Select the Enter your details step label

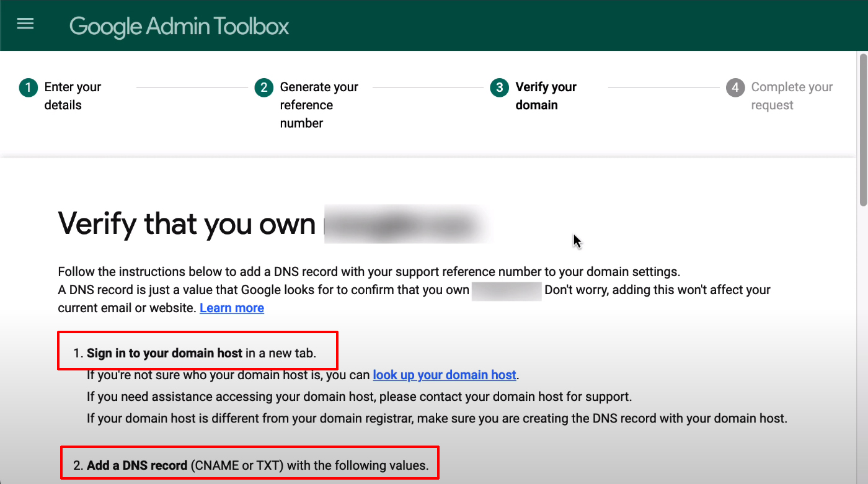(73, 96)
